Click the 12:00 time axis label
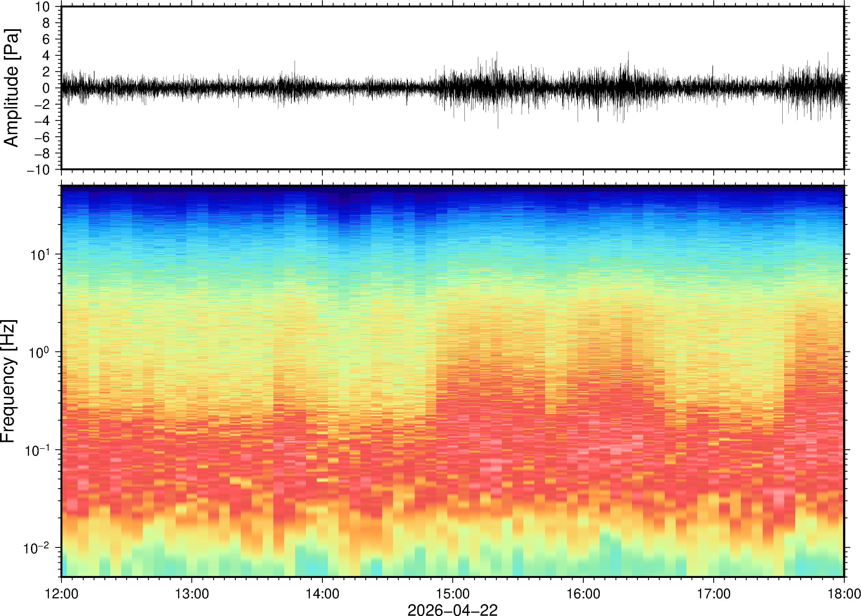This screenshot has width=861, height=616. coord(62,594)
